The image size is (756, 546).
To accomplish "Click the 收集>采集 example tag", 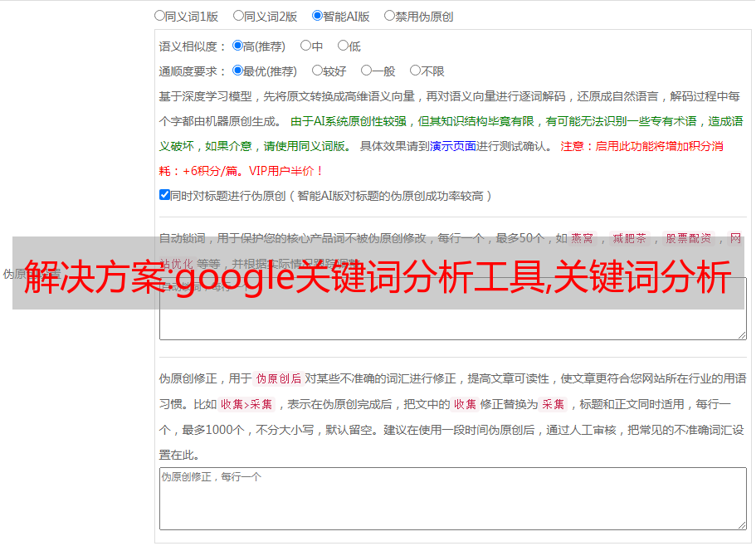I will point(246,404).
